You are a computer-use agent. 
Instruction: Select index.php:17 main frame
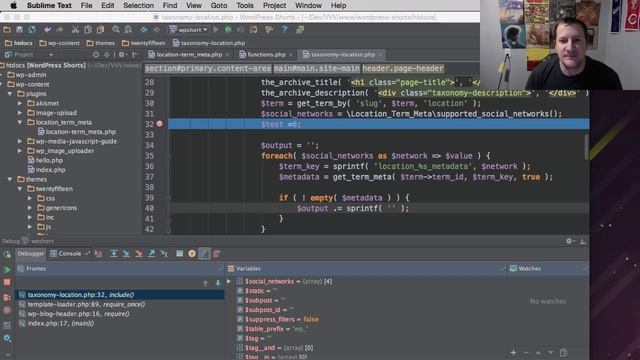point(57,323)
